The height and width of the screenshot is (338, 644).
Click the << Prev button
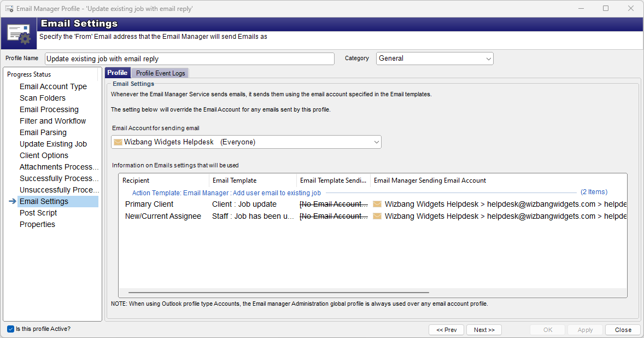coord(447,330)
